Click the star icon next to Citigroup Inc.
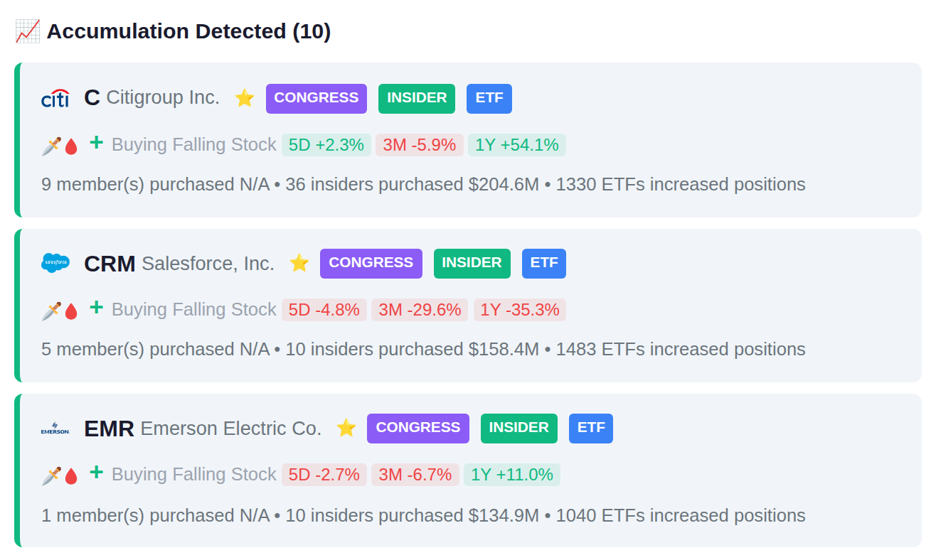Screen dimensions: 936x560 pos(245,98)
